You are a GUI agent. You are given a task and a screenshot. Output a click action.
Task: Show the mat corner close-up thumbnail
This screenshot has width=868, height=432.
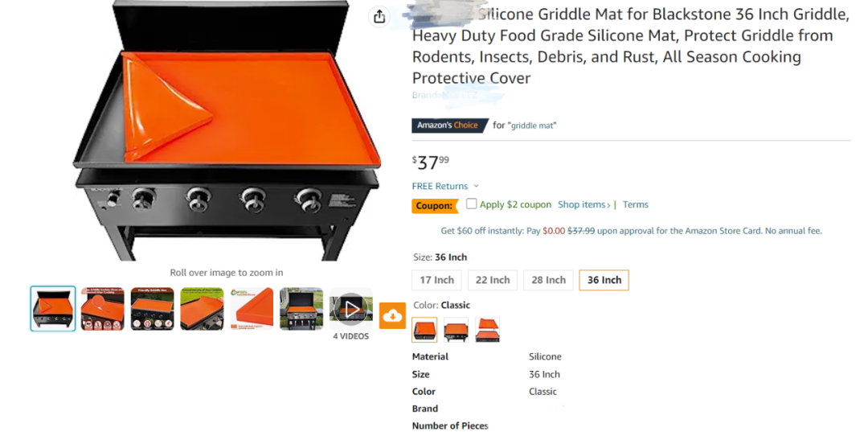tap(252, 308)
